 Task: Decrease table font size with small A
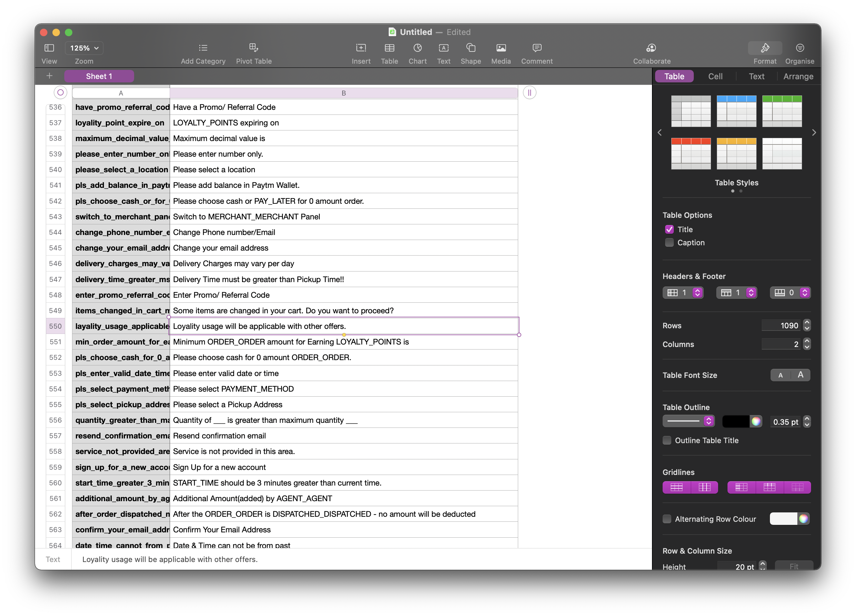tap(780, 375)
